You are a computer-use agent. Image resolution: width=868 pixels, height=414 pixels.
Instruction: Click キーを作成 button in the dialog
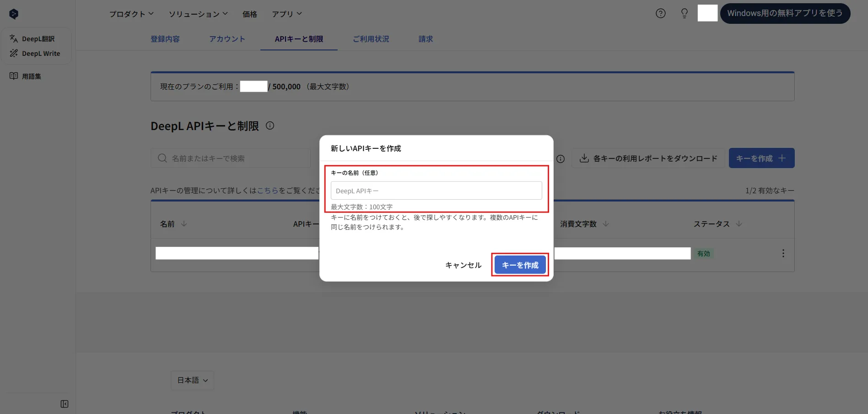pos(520,265)
